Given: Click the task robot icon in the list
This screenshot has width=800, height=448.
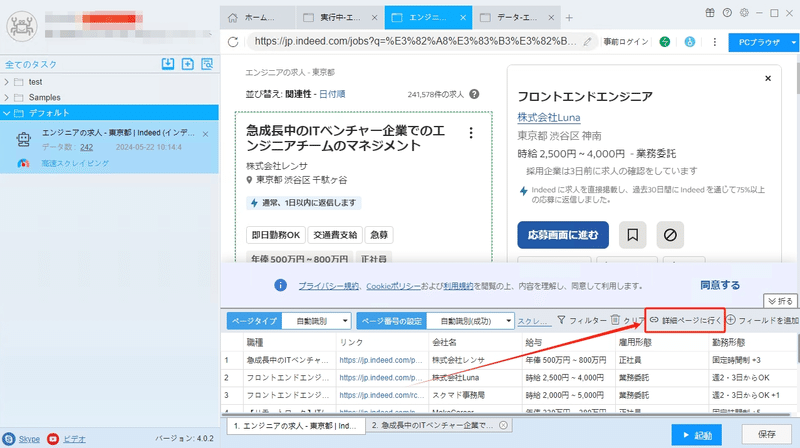Looking at the screenshot, I should (23, 139).
